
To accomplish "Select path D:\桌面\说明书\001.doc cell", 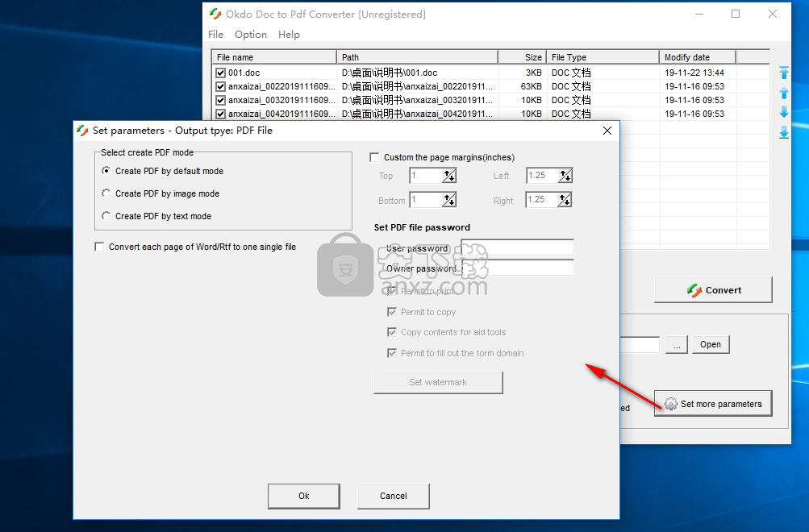I will pyautogui.click(x=390, y=73).
